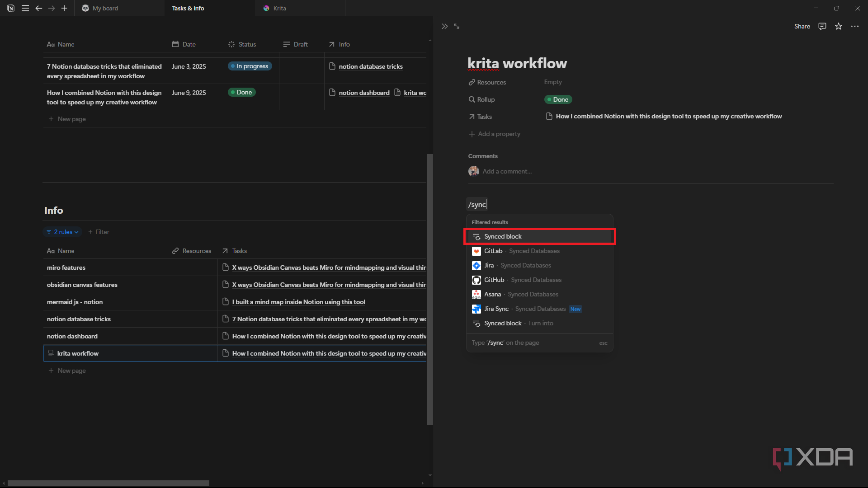Open the comments panel icon
Image resolution: width=868 pixels, height=488 pixels.
click(822, 26)
